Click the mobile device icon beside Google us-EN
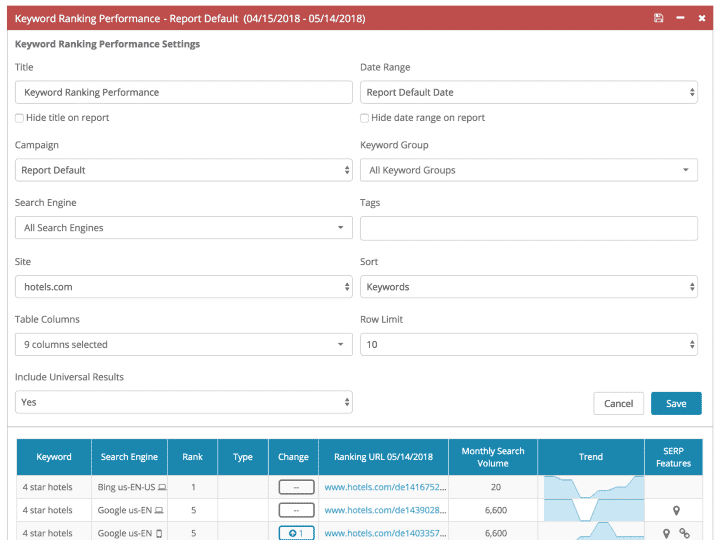This screenshot has width=720, height=540. [x=158, y=533]
